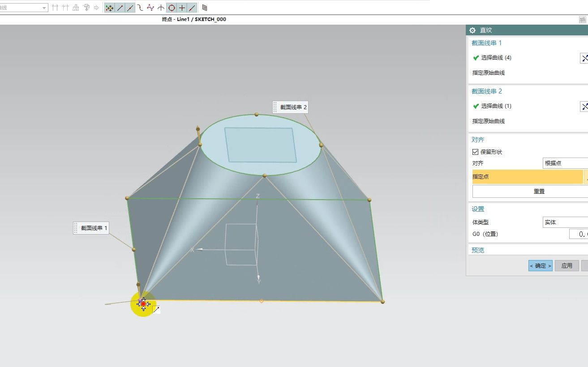Click the G0 (位置) tolerance field

[579, 234]
